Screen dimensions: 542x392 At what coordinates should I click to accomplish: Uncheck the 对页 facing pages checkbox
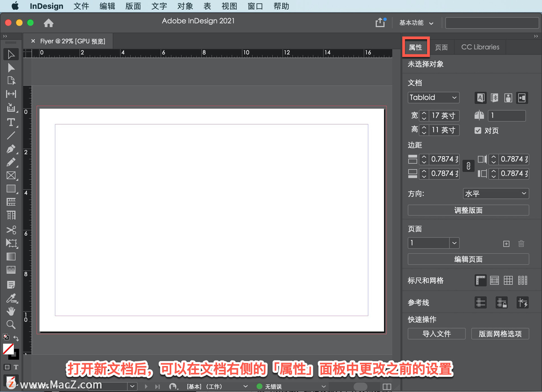(478, 130)
